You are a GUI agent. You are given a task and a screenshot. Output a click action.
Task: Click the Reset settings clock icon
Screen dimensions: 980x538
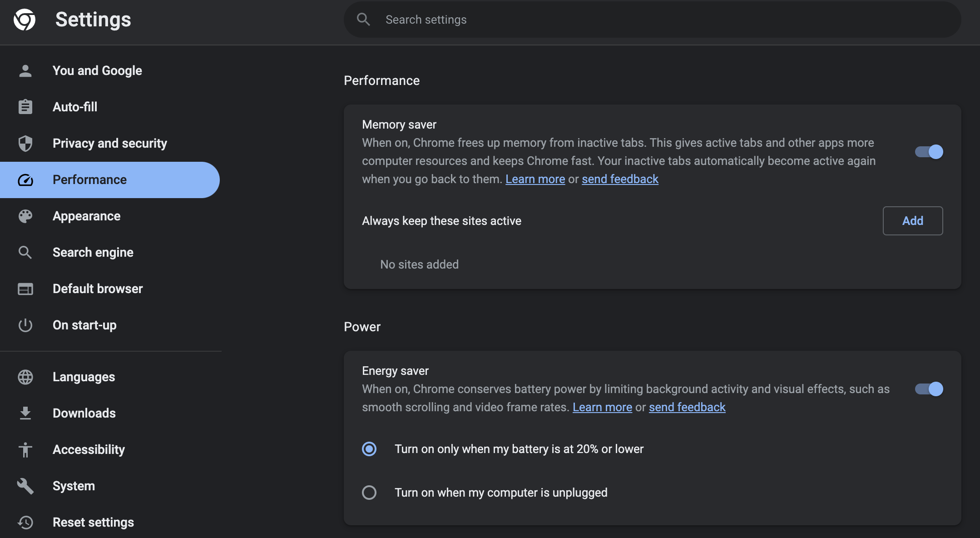(x=25, y=522)
